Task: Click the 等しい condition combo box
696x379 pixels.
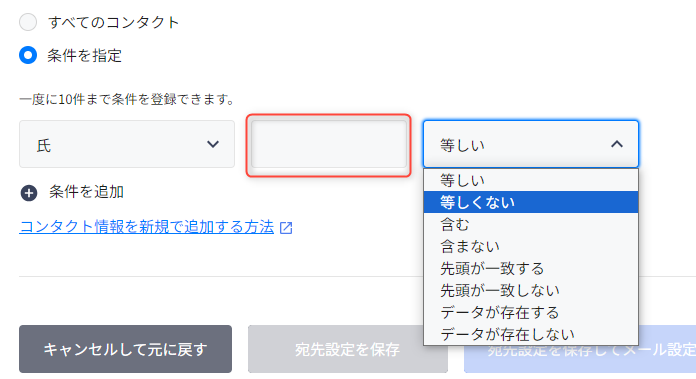Action: 531,144
